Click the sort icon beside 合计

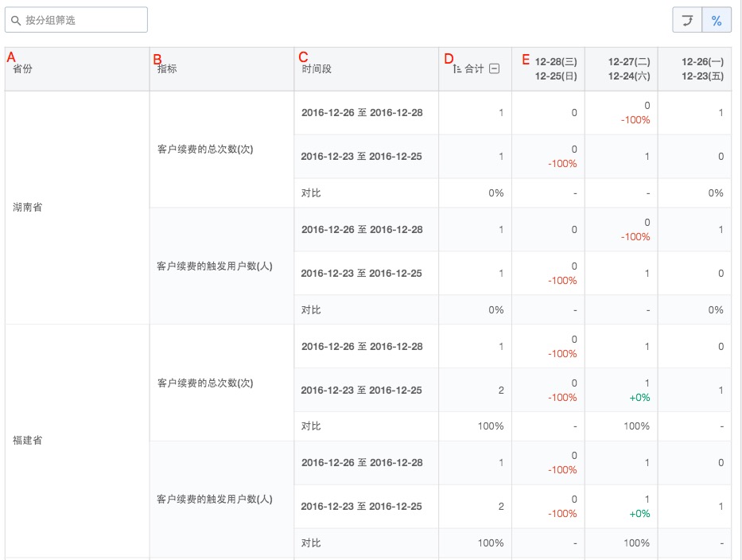click(456, 69)
